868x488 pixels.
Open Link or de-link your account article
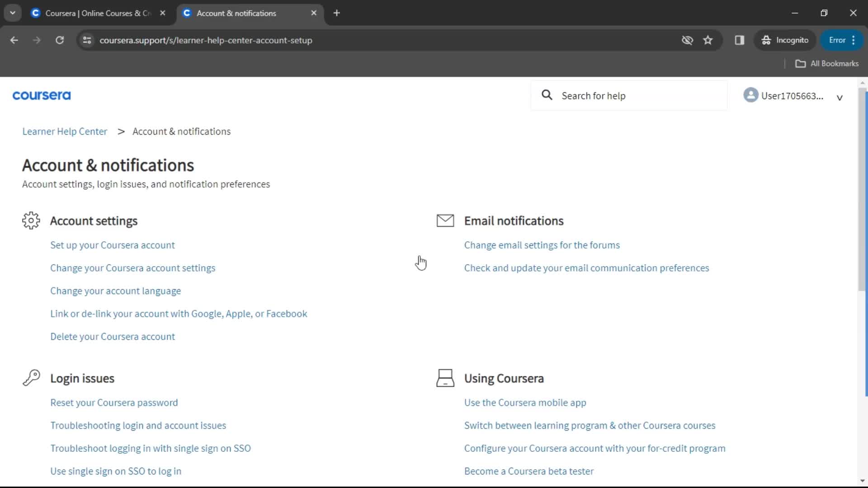coord(179,314)
